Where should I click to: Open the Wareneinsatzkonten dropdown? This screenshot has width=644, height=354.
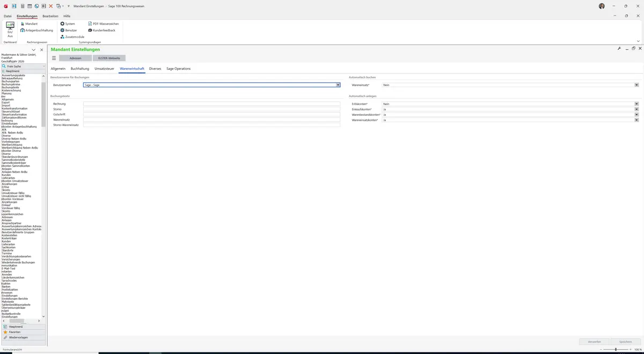636,120
